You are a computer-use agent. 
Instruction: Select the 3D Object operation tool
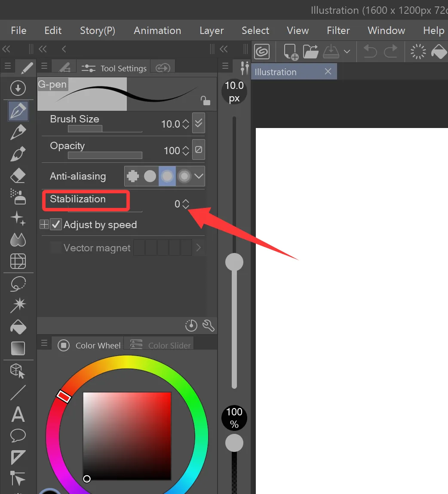[x=18, y=371]
